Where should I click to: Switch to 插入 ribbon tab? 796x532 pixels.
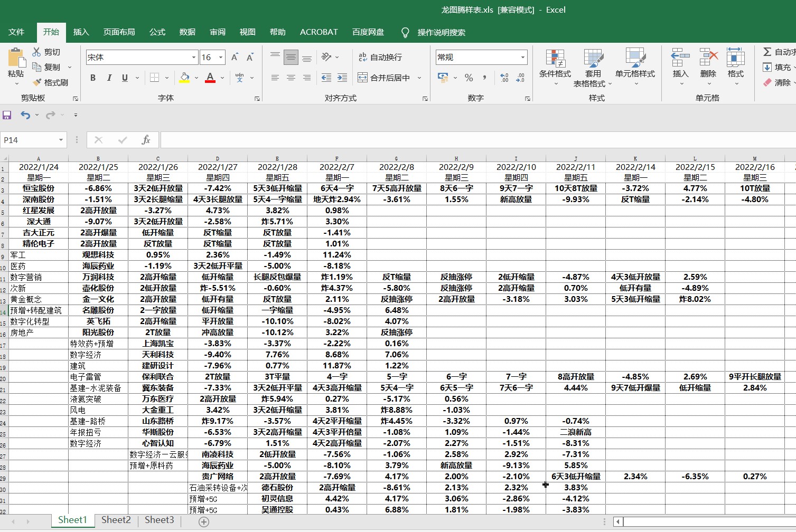(81, 32)
